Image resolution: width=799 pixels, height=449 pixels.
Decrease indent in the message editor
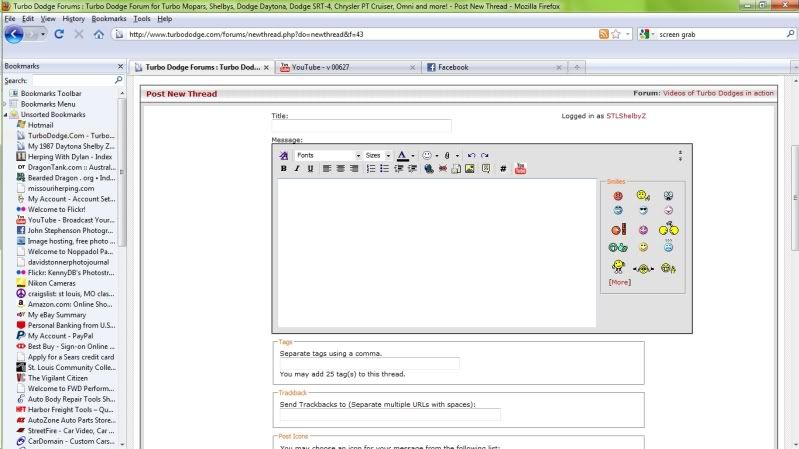pyautogui.click(x=398, y=169)
